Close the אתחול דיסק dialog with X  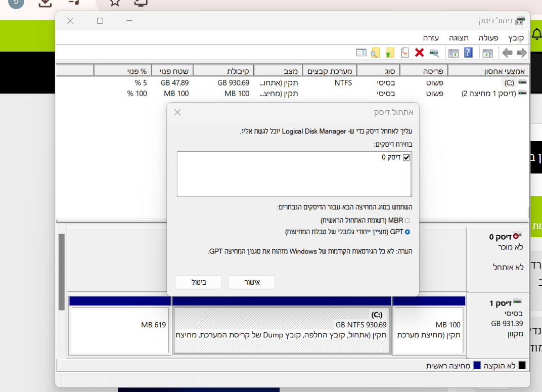(177, 112)
